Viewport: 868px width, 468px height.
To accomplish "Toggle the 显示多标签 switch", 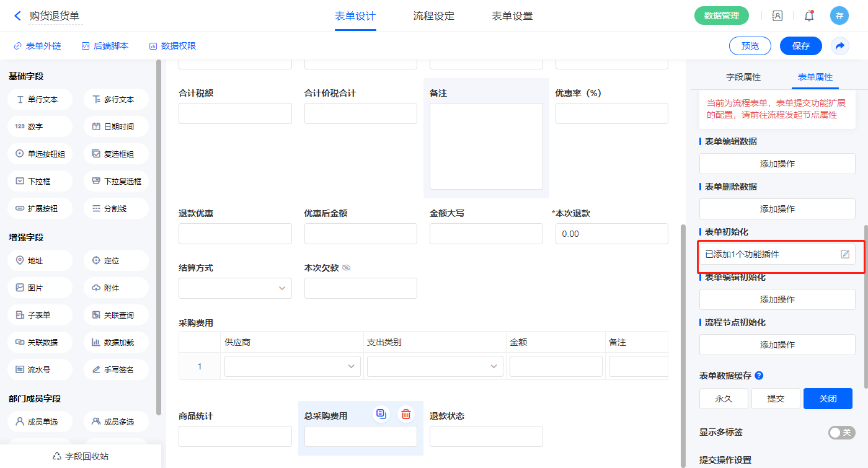I will click(841, 432).
